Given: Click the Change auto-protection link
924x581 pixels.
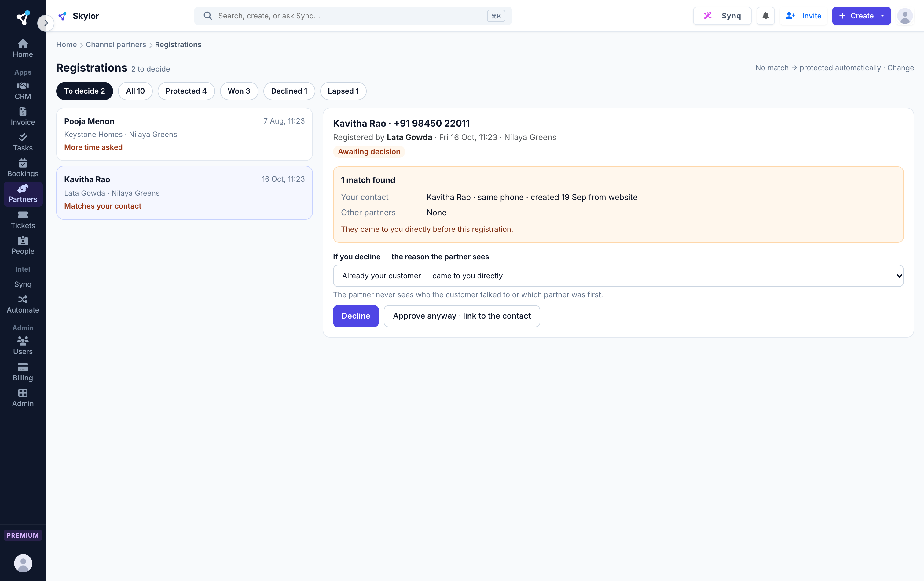Looking at the screenshot, I should (900, 68).
